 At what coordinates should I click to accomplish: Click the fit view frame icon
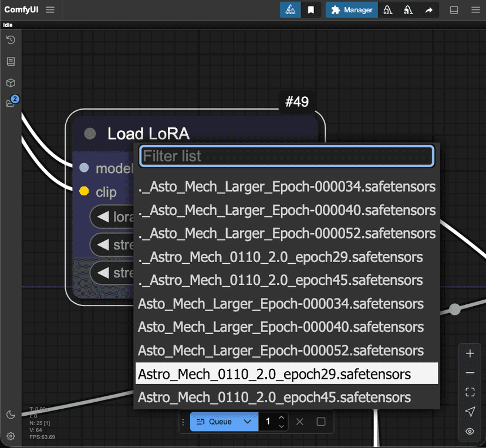pyautogui.click(x=470, y=392)
